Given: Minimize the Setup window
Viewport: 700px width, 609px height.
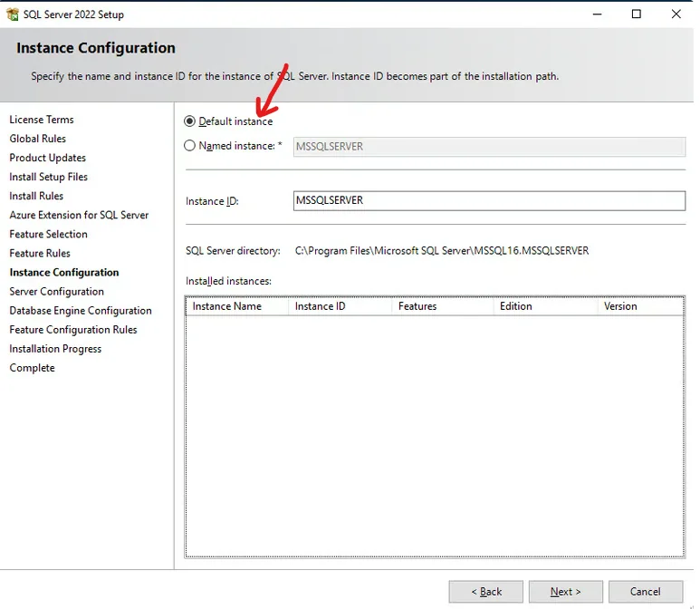Looking at the screenshot, I should click(x=597, y=14).
